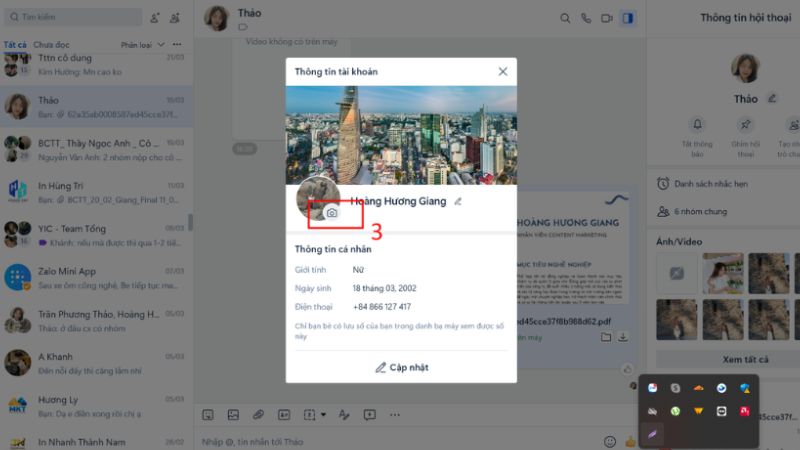Switch to the Chưa đọc tab
Screen dimensions: 800x450
[51, 45]
